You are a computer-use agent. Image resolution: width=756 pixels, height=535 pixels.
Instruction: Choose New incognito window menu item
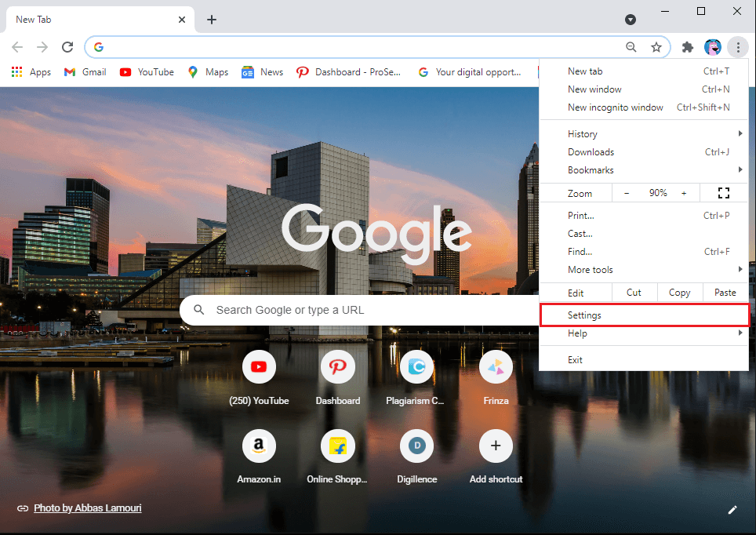pos(615,107)
